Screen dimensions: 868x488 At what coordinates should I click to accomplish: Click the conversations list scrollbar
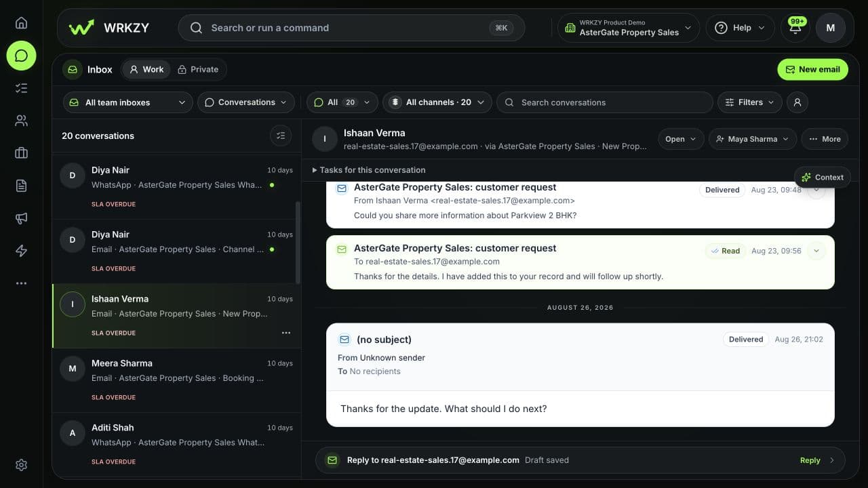(x=298, y=243)
